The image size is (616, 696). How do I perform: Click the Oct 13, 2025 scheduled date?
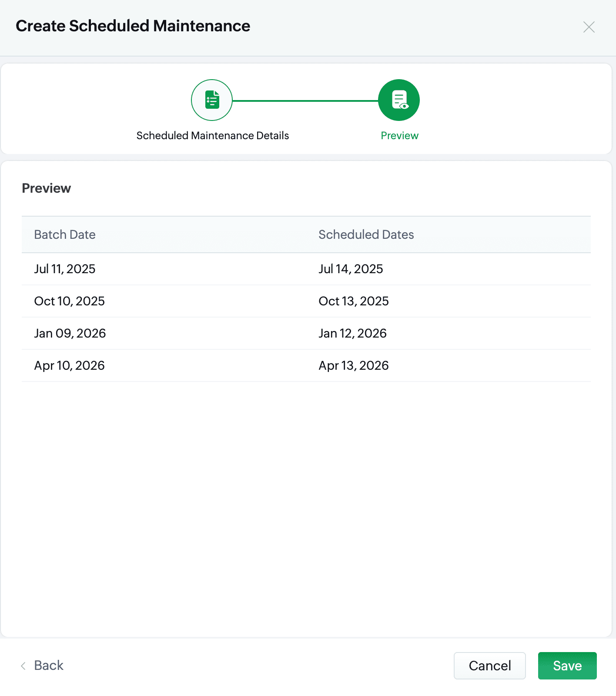(354, 301)
